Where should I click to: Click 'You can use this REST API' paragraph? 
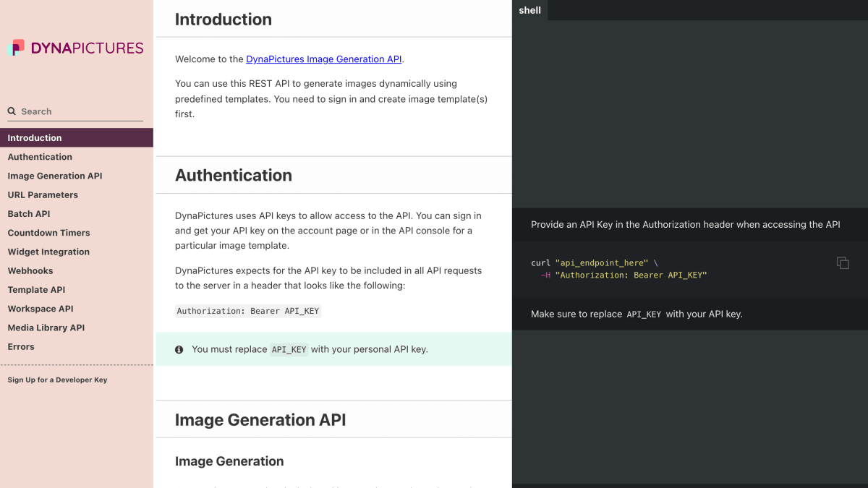[x=331, y=99]
